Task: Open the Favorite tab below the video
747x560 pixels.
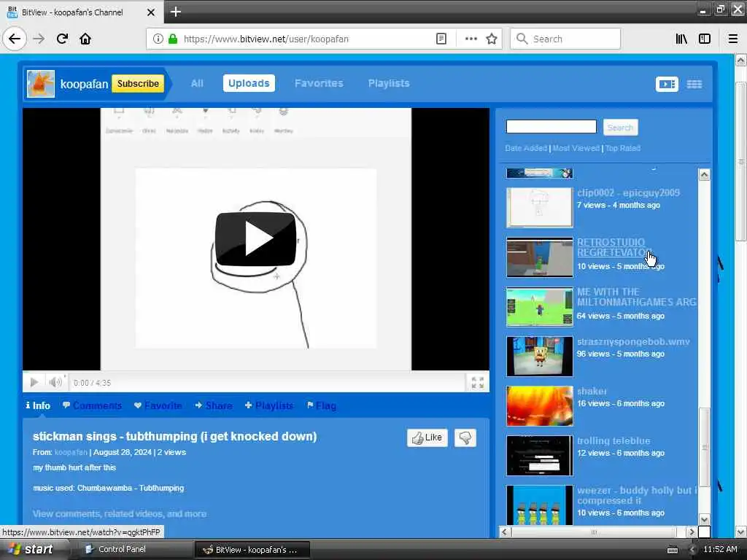Action: point(158,405)
